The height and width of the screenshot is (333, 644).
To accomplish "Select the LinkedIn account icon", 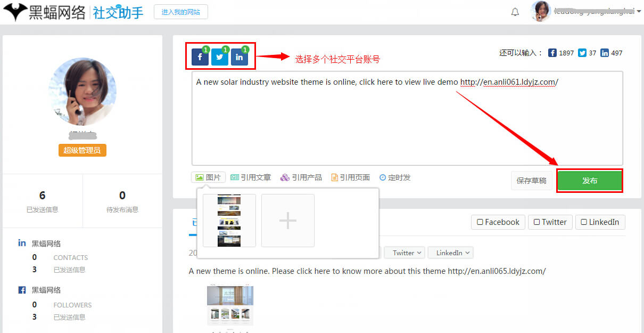I will (240, 57).
